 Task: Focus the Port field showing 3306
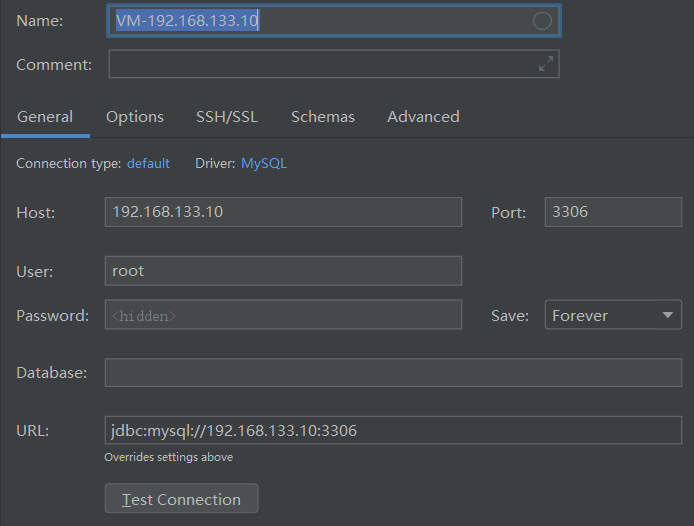pos(613,212)
